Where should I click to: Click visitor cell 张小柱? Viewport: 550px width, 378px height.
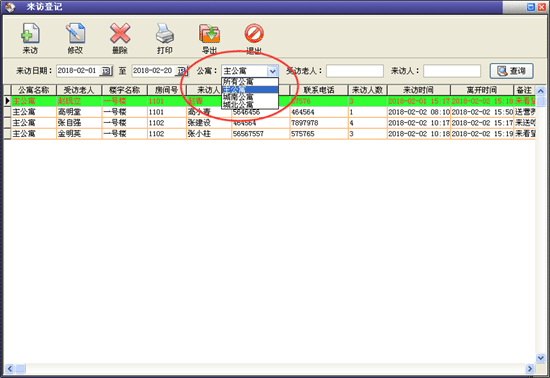pos(209,134)
